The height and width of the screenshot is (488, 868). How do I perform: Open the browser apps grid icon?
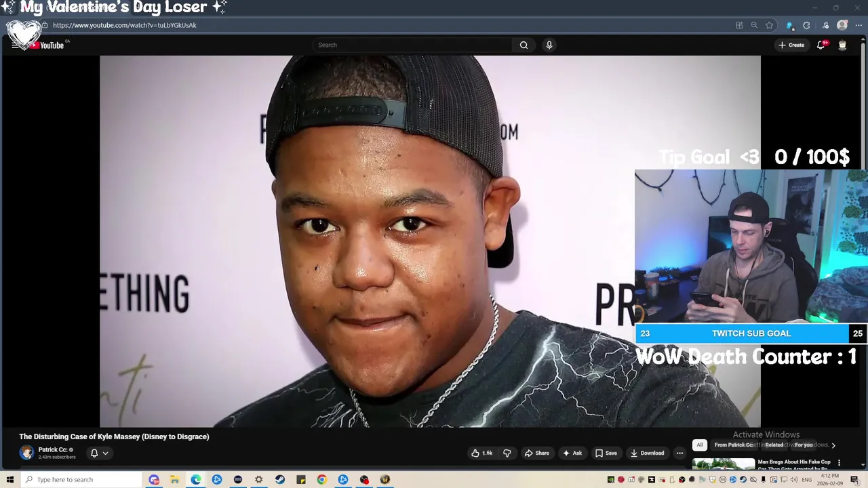point(739,25)
